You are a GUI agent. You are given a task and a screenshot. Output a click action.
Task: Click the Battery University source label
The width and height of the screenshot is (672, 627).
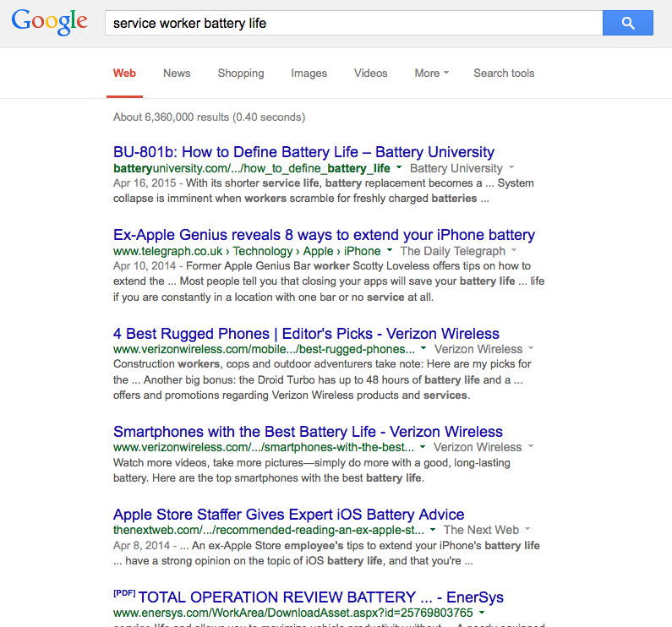tap(456, 168)
